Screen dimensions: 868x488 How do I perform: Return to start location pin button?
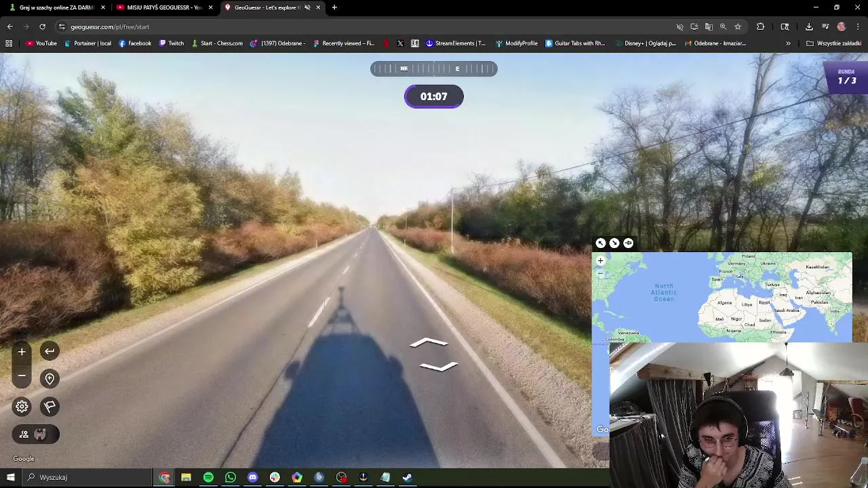pyautogui.click(x=50, y=379)
